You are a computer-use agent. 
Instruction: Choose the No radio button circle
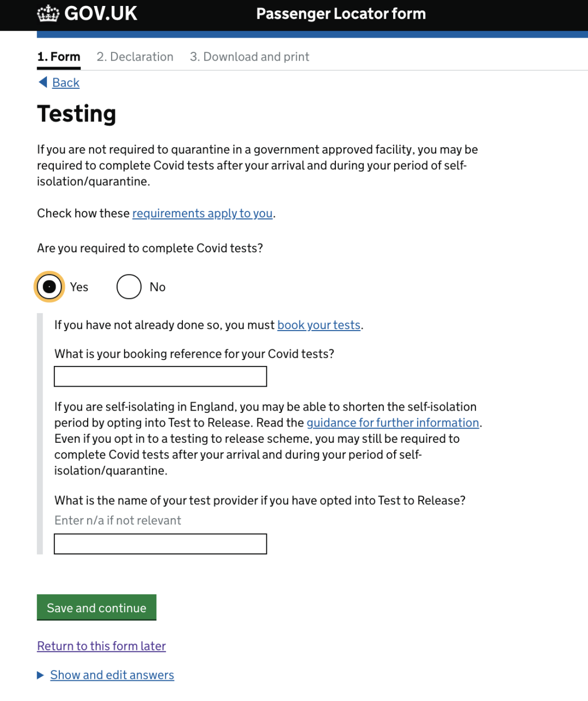tap(129, 287)
